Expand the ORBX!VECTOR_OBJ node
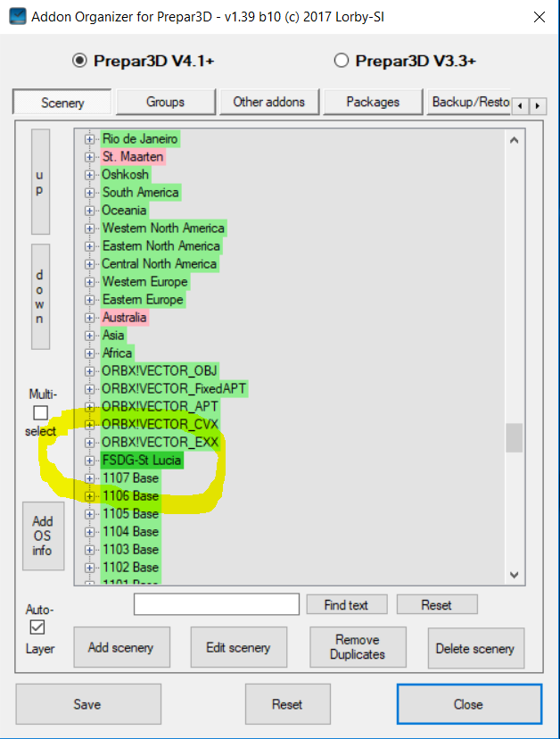Screen dimensions: 560x739 (89, 371)
